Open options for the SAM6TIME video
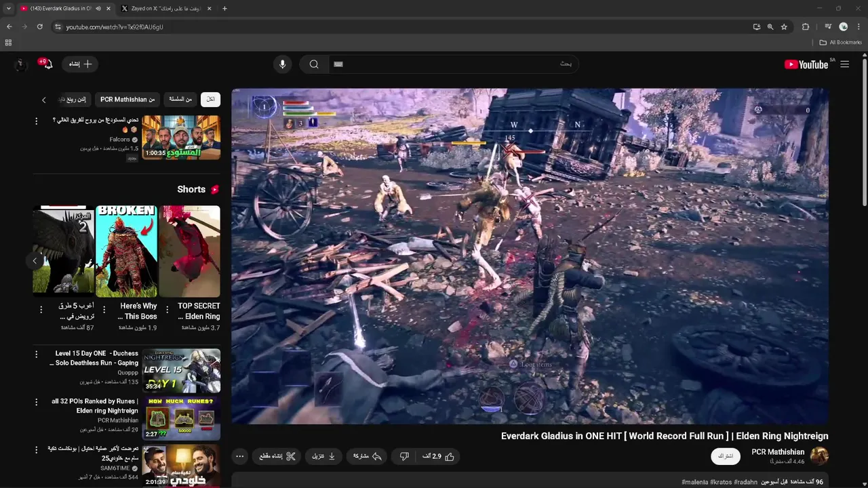Viewport: 868px width, 488px height. pyautogui.click(x=37, y=449)
